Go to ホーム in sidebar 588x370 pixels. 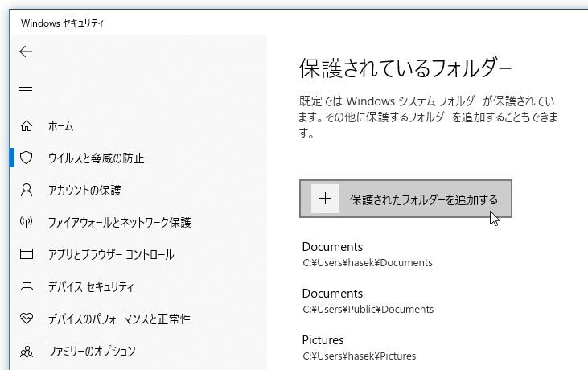tap(61, 126)
